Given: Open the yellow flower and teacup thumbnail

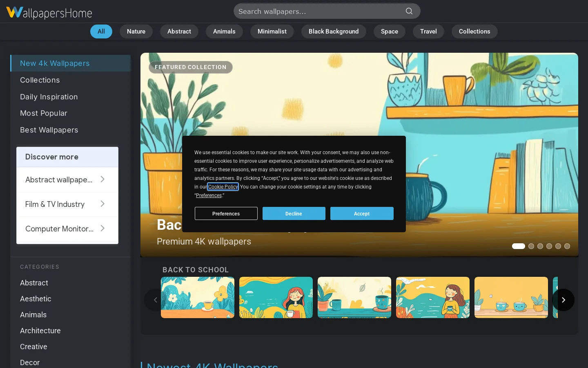Looking at the screenshot, I should pyautogui.click(x=198, y=297).
